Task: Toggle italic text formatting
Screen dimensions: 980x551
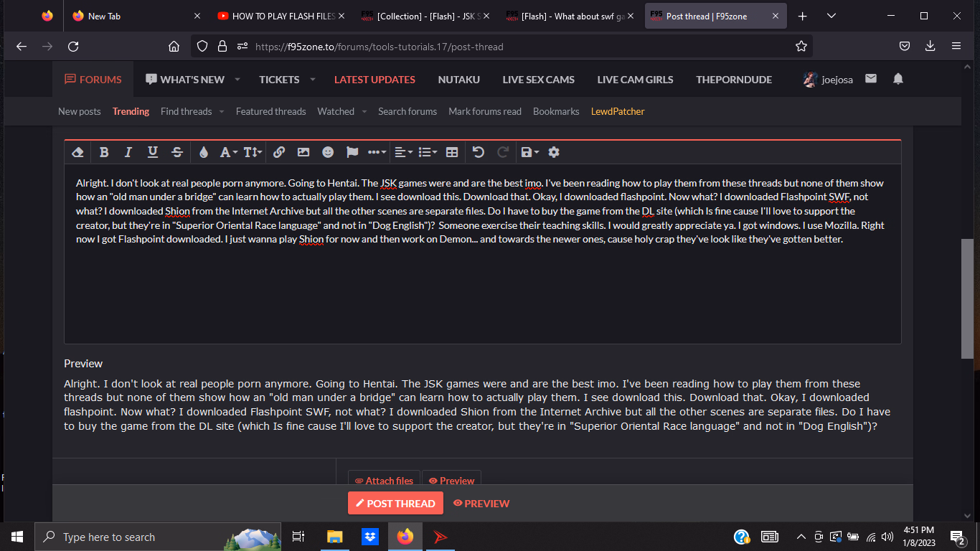Action: point(128,152)
